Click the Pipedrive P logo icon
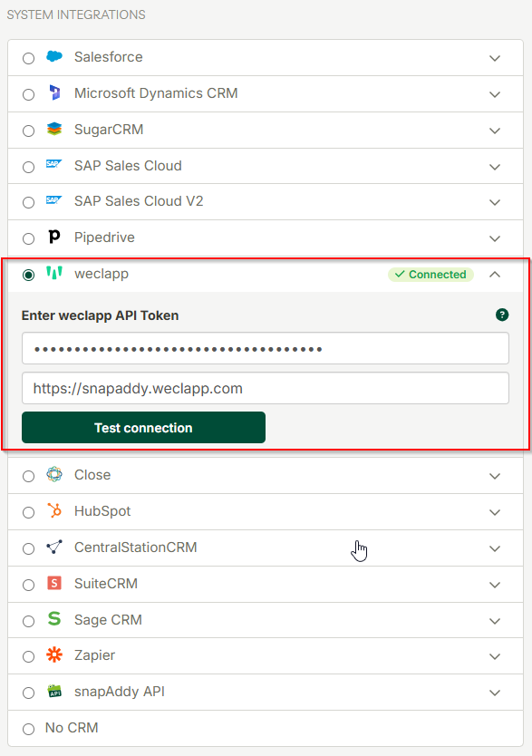 tap(54, 237)
